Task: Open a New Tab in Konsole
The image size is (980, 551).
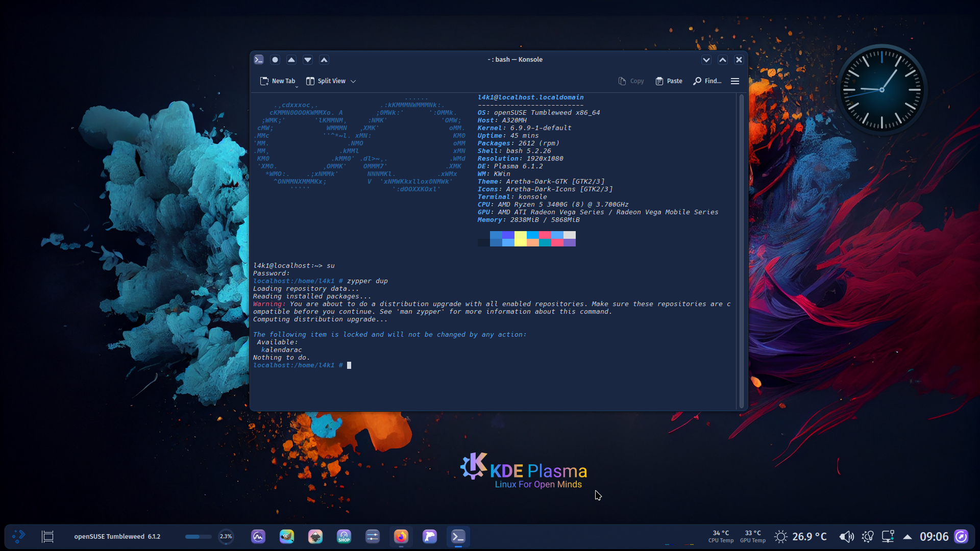Action: tap(277, 81)
